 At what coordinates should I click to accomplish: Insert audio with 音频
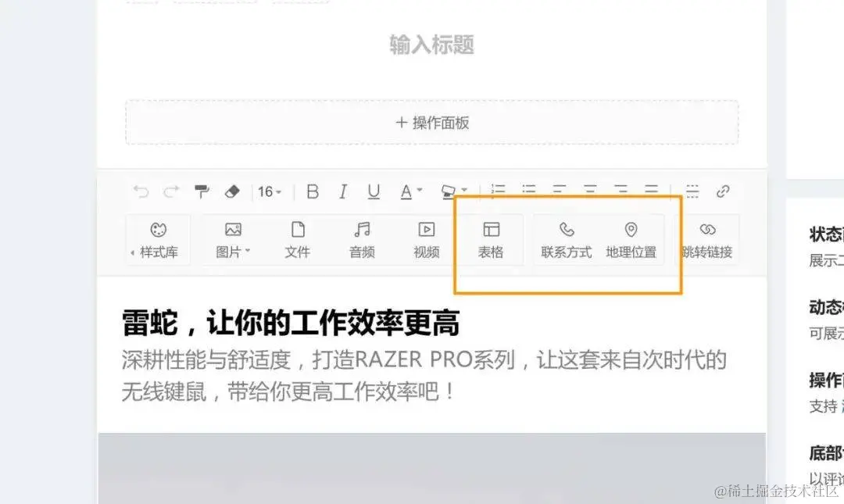[x=363, y=240]
